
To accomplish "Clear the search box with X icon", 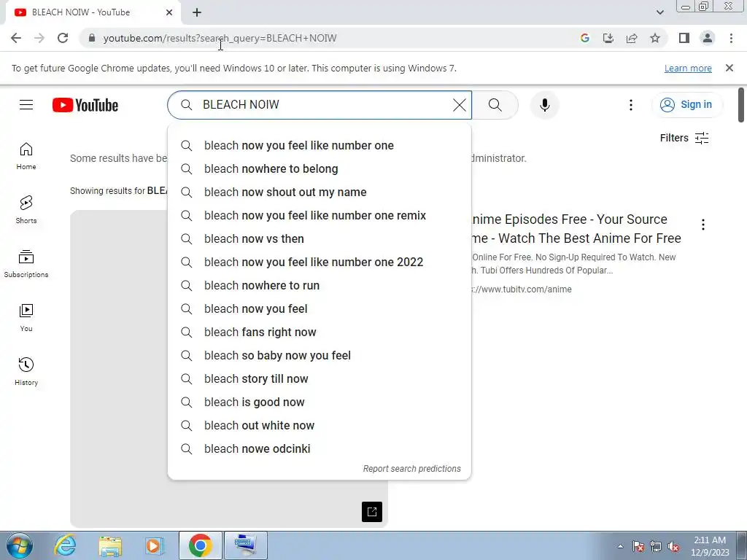I will [460, 105].
